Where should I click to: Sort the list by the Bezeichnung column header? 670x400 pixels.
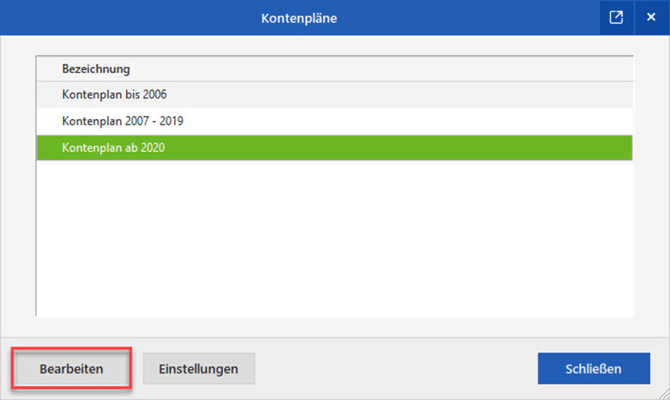coord(96,69)
